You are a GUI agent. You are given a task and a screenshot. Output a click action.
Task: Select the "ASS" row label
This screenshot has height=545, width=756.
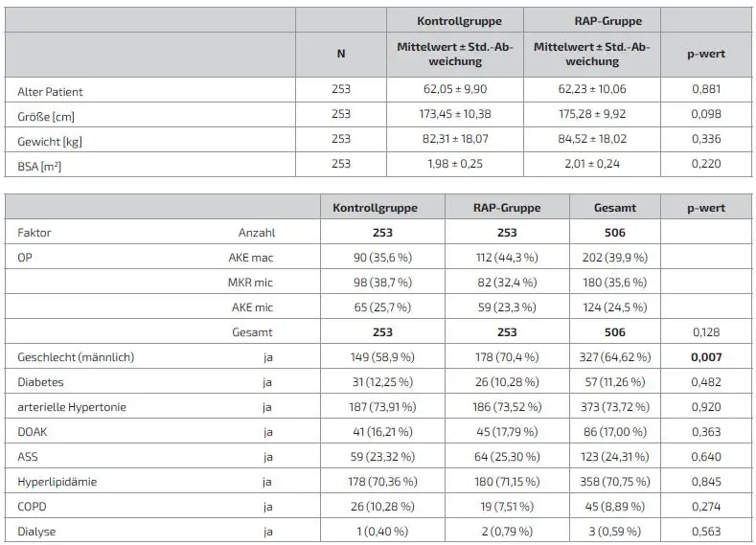pyautogui.click(x=30, y=457)
